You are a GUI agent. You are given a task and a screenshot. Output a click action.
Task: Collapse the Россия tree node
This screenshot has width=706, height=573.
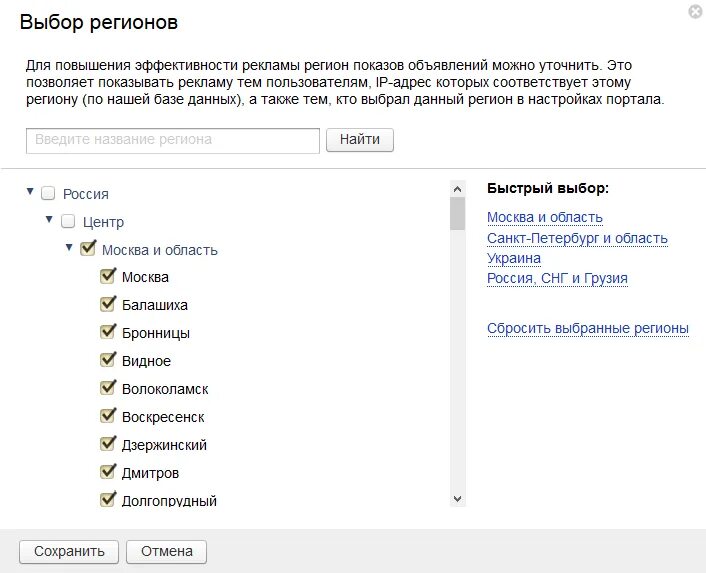tap(30, 192)
